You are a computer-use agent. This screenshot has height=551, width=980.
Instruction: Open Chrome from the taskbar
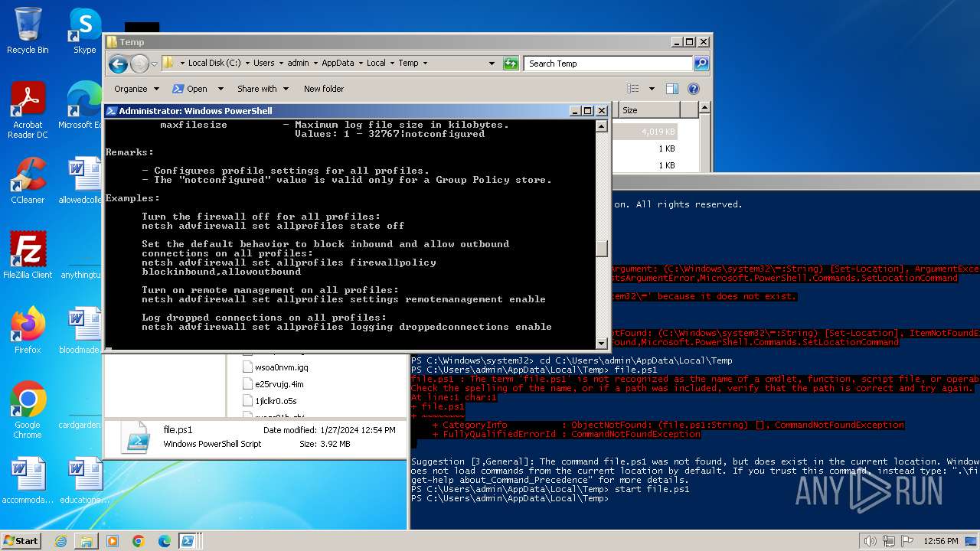pos(139,541)
